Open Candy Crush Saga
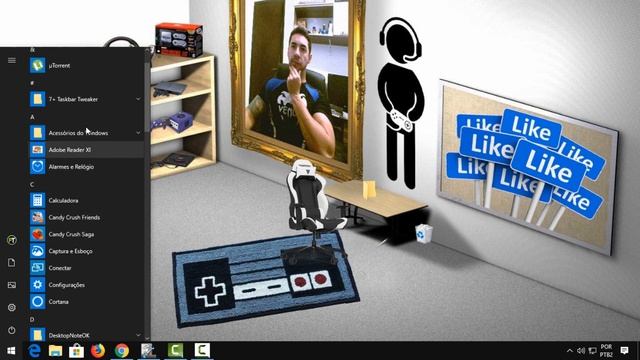The image size is (640, 360). coord(86,234)
